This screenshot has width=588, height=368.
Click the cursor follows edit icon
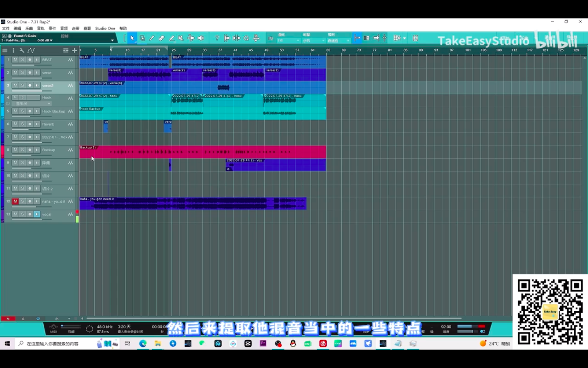(x=384, y=38)
